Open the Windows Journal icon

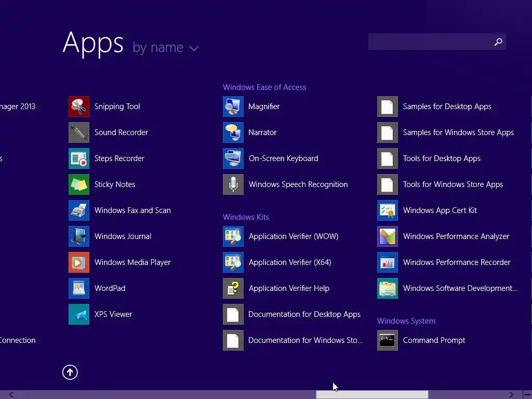(79, 236)
